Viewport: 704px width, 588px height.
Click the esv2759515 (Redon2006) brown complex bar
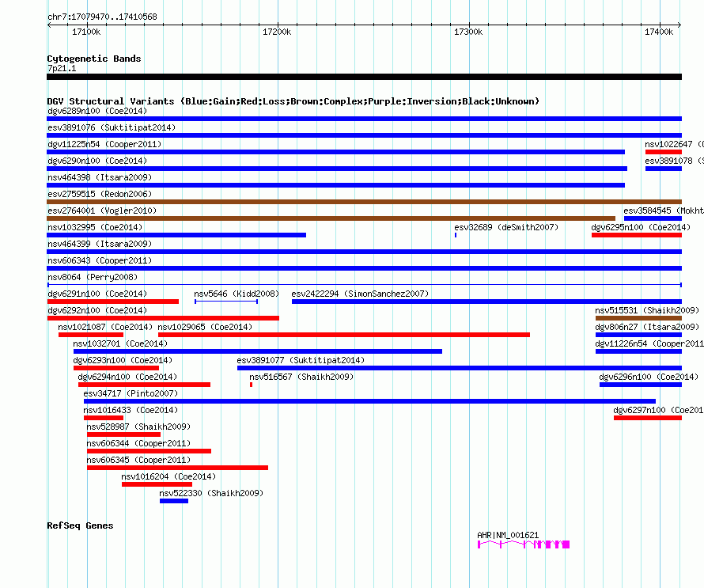(364, 202)
